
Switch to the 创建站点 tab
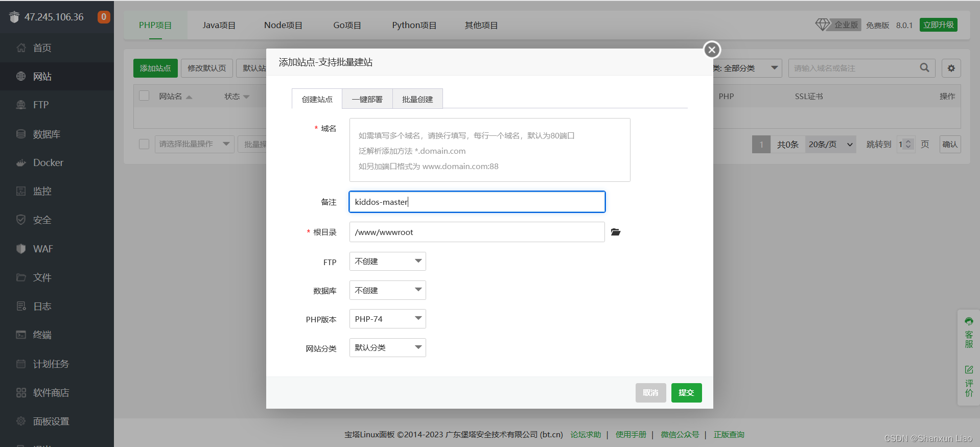click(x=317, y=99)
